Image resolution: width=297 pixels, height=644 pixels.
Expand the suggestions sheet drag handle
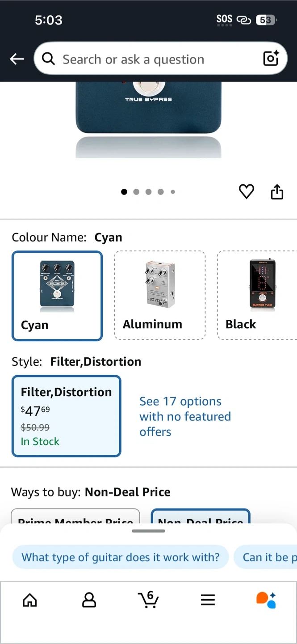(x=148, y=531)
